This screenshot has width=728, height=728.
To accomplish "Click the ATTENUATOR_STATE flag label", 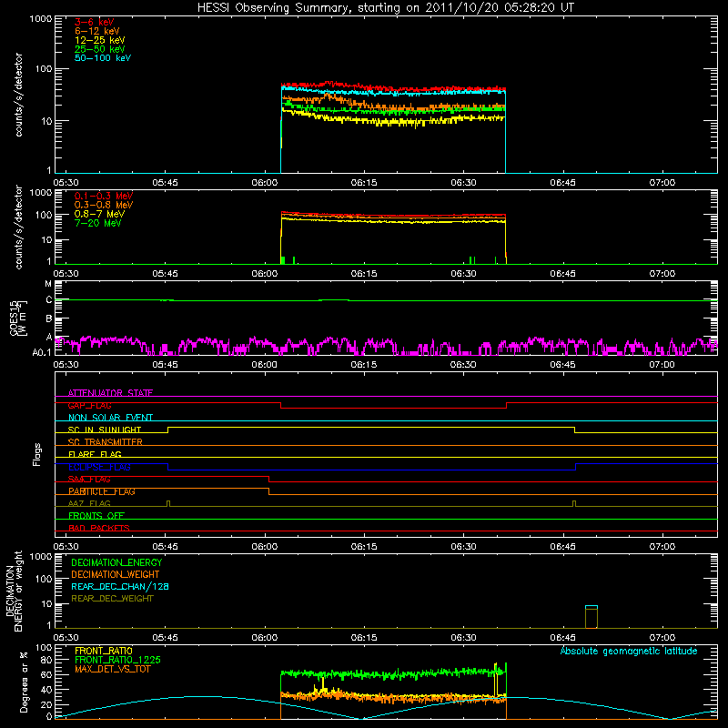I will [110, 393].
